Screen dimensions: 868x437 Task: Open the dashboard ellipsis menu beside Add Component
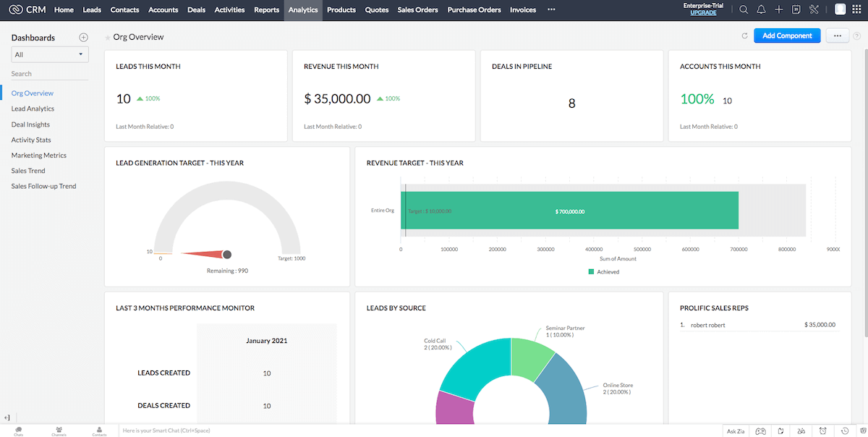tap(837, 35)
